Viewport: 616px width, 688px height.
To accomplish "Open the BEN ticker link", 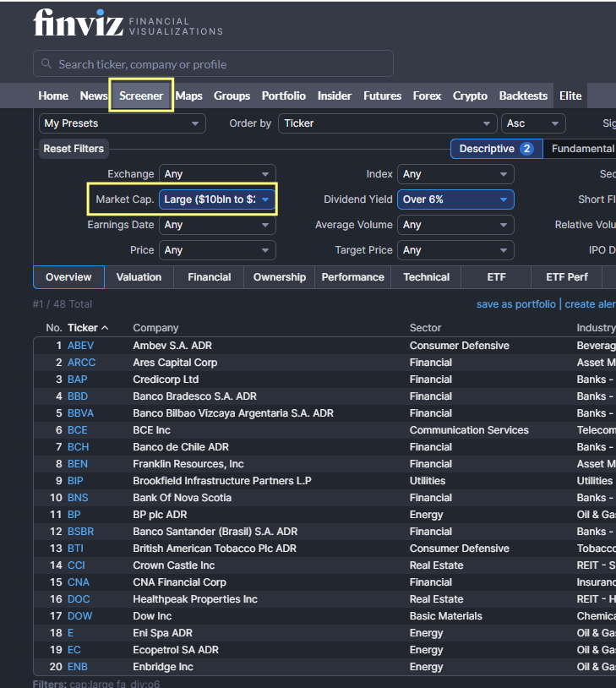I will 78,464.
